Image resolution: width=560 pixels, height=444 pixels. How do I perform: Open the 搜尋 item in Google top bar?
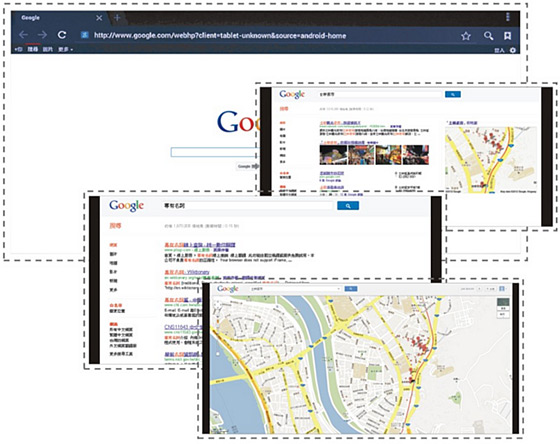pos(32,49)
